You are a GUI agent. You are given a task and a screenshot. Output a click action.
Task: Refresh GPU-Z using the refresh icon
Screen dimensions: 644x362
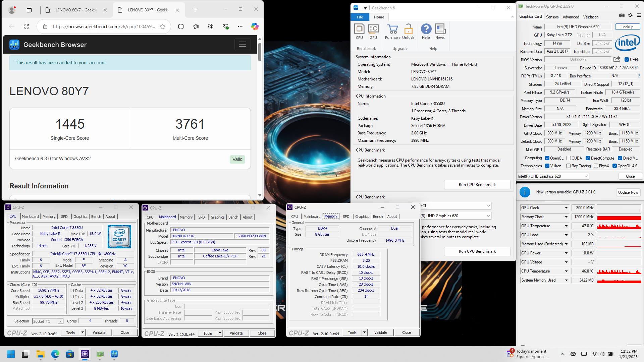630,15
